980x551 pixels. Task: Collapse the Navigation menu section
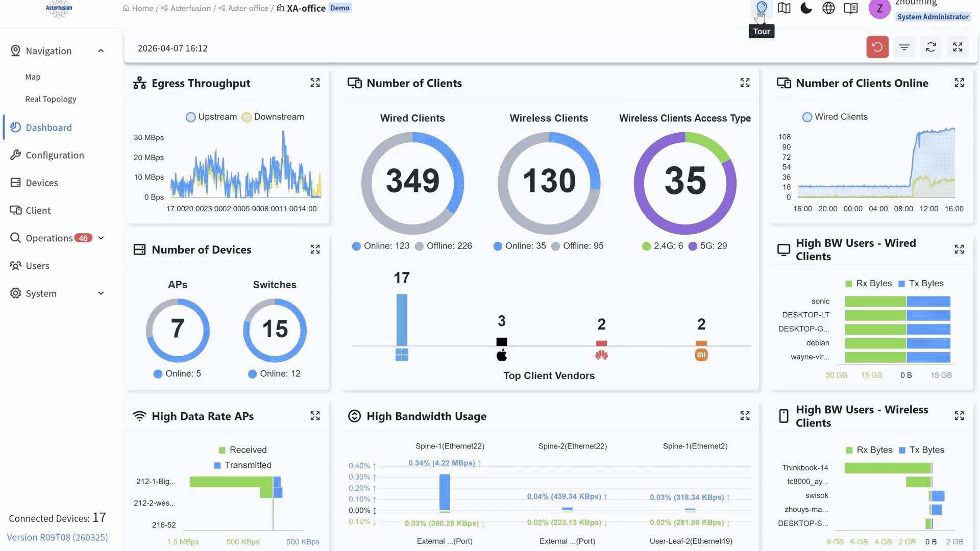[x=101, y=51]
